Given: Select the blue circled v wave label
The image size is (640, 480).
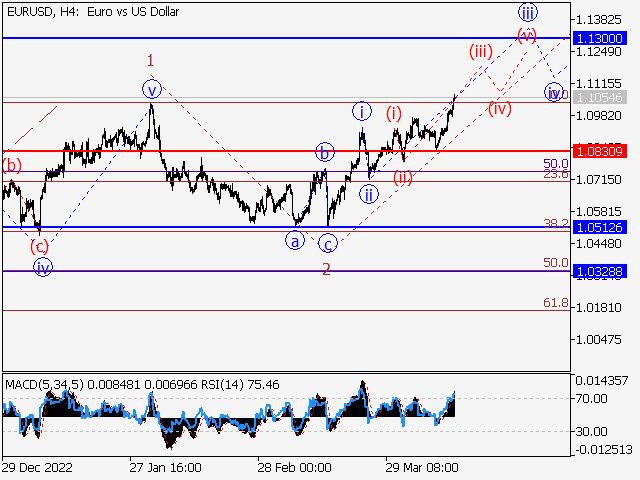Looking at the screenshot, I should (152, 89).
